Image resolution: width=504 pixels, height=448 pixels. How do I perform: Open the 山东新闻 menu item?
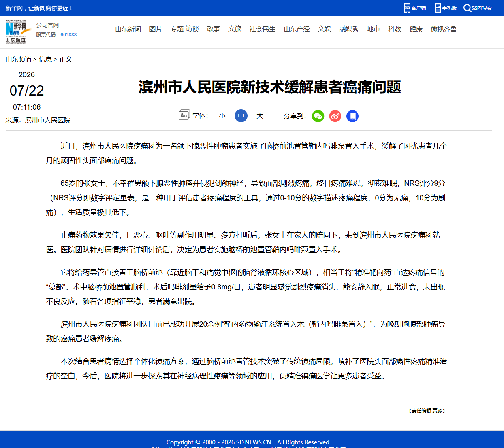[x=128, y=29]
